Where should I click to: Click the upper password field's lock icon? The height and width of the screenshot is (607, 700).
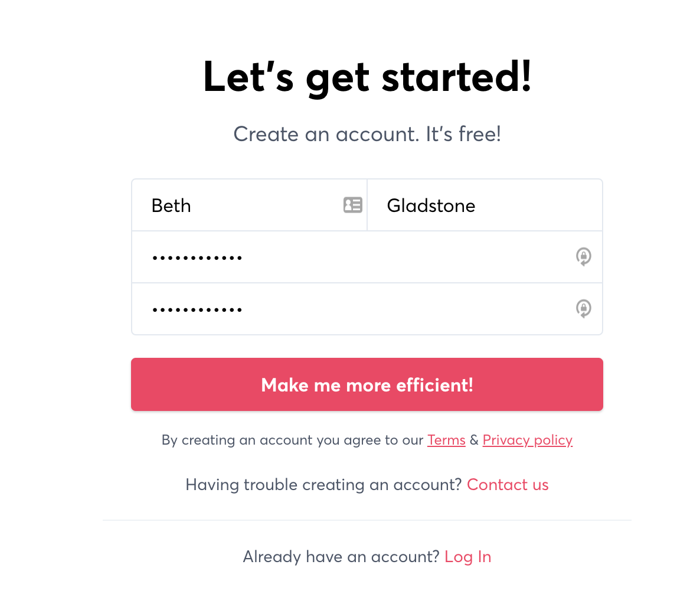pos(583,257)
